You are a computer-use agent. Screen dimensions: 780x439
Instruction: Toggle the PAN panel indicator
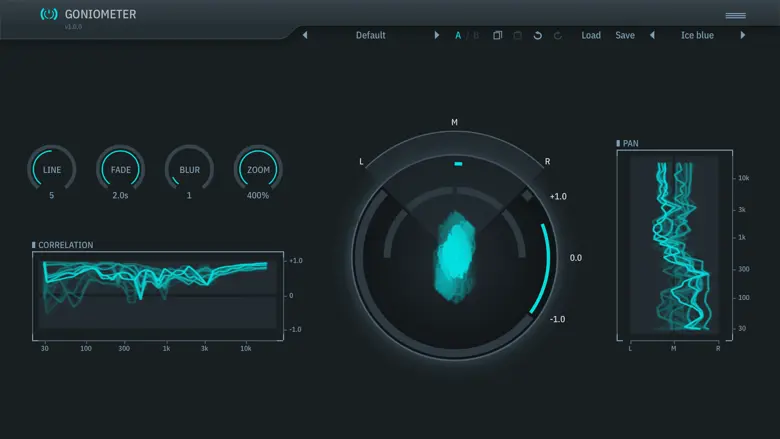tap(618, 143)
